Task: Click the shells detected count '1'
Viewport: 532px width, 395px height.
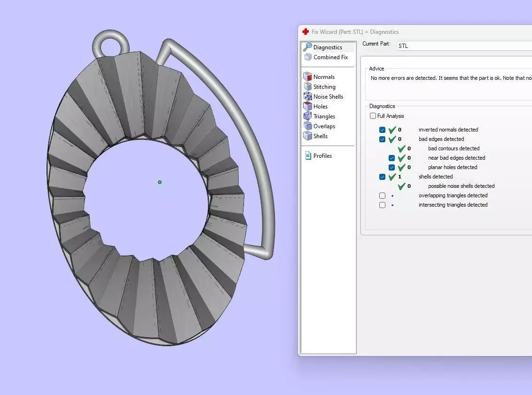Action: pos(399,177)
